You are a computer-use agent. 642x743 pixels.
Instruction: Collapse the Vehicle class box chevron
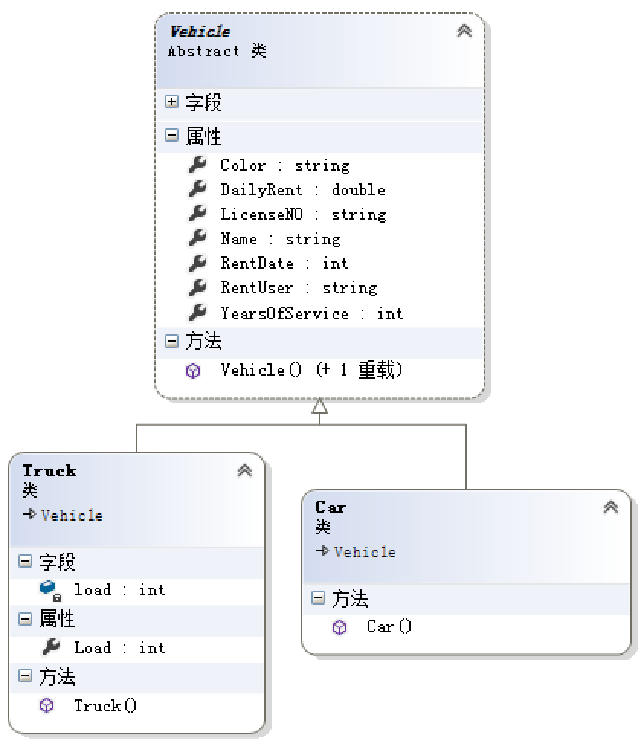tap(464, 31)
